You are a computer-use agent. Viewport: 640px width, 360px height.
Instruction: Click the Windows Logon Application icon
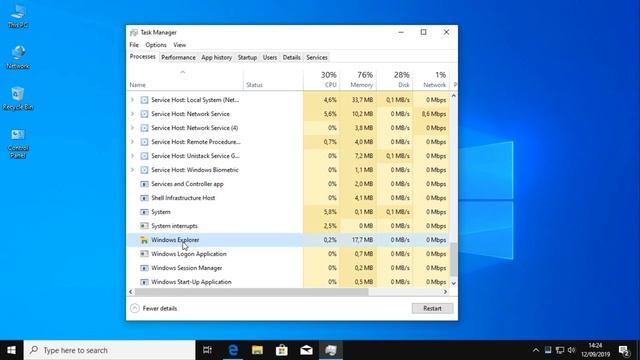pos(144,254)
